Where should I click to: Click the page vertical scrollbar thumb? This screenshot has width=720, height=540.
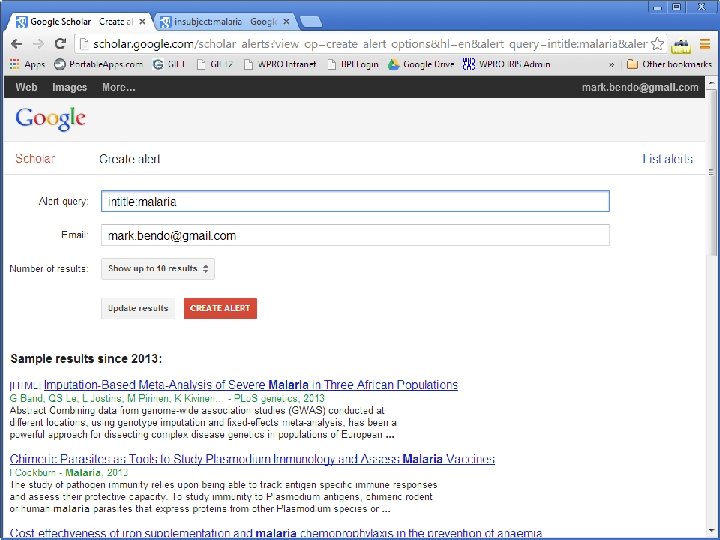[712, 174]
